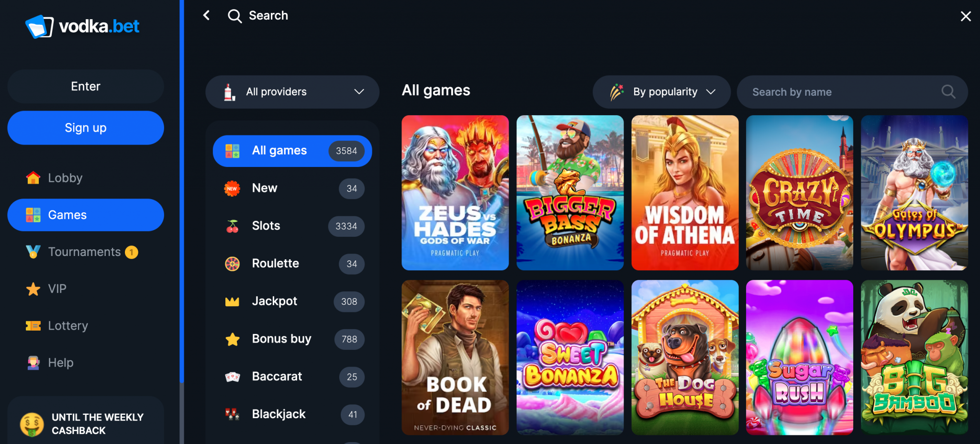Click the back arrow icon
The width and height of the screenshot is (980, 444).
tap(206, 15)
